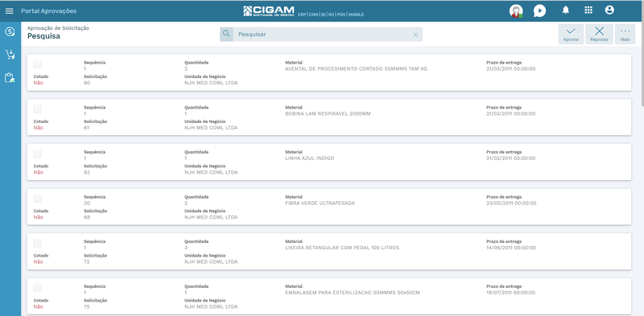
Task: Open the account profile icon
Action: [x=609, y=10]
